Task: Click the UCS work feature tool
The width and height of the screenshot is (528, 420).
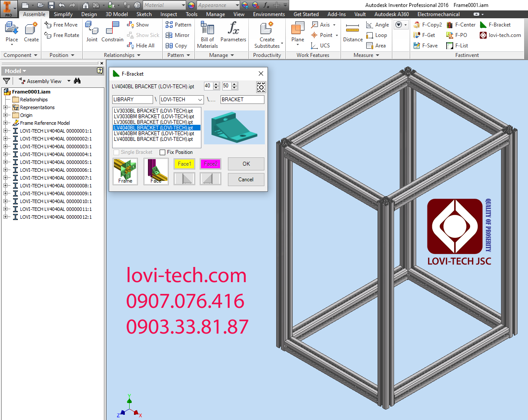Action: [321, 46]
